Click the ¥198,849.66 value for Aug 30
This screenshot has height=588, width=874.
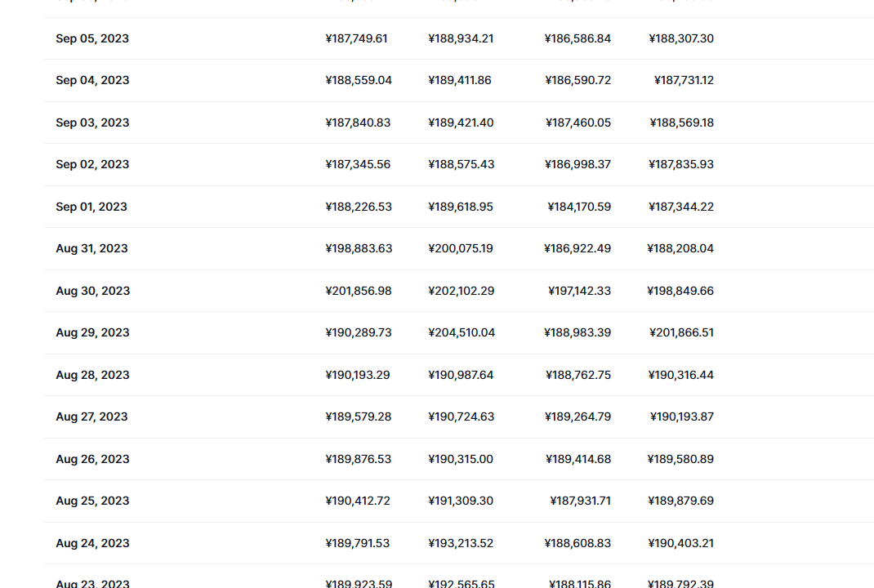(x=680, y=291)
